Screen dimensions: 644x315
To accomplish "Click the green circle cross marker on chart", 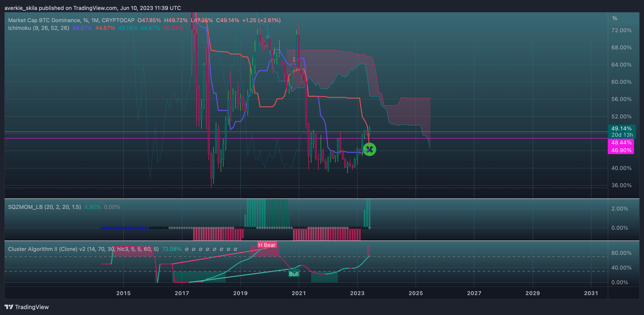I will coord(370,149).
